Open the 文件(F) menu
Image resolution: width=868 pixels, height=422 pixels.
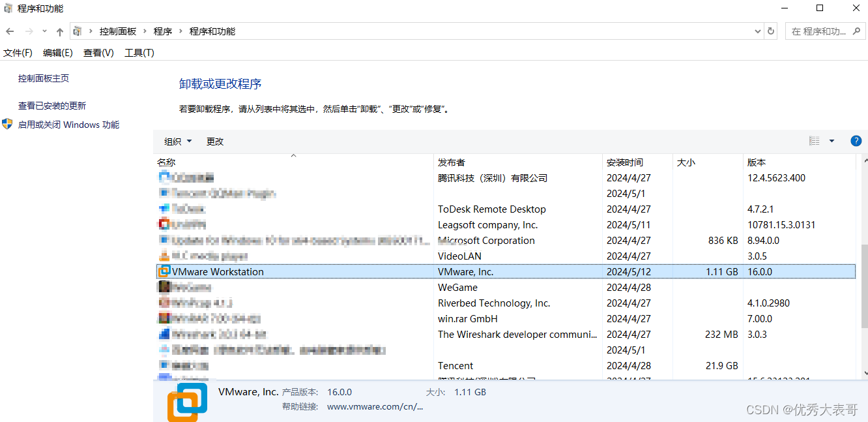[18, 53]
